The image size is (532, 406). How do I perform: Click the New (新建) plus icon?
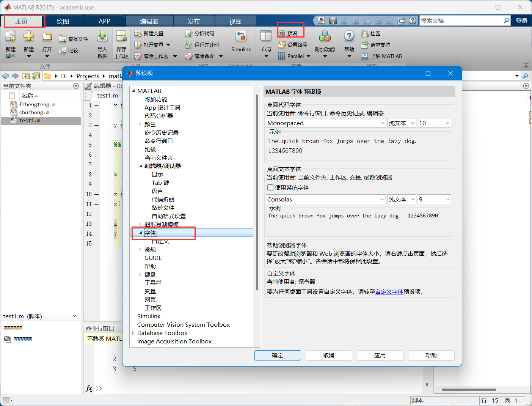[x=29, y=36]
